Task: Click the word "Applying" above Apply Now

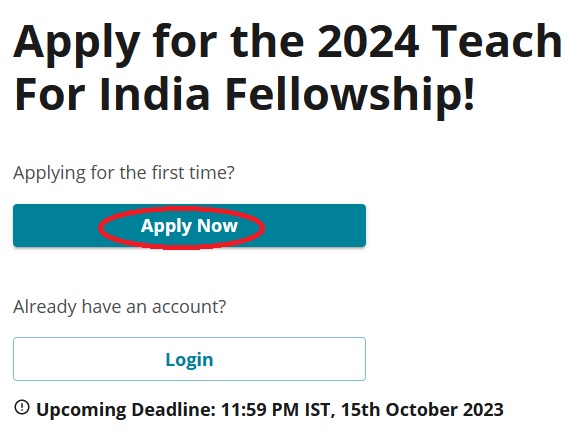Action: click(49, 174)
